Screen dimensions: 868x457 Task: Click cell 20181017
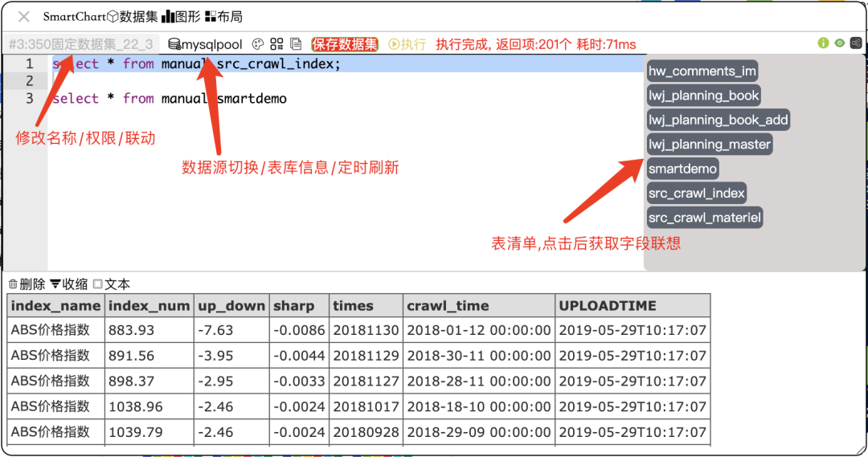click(366, 406)
